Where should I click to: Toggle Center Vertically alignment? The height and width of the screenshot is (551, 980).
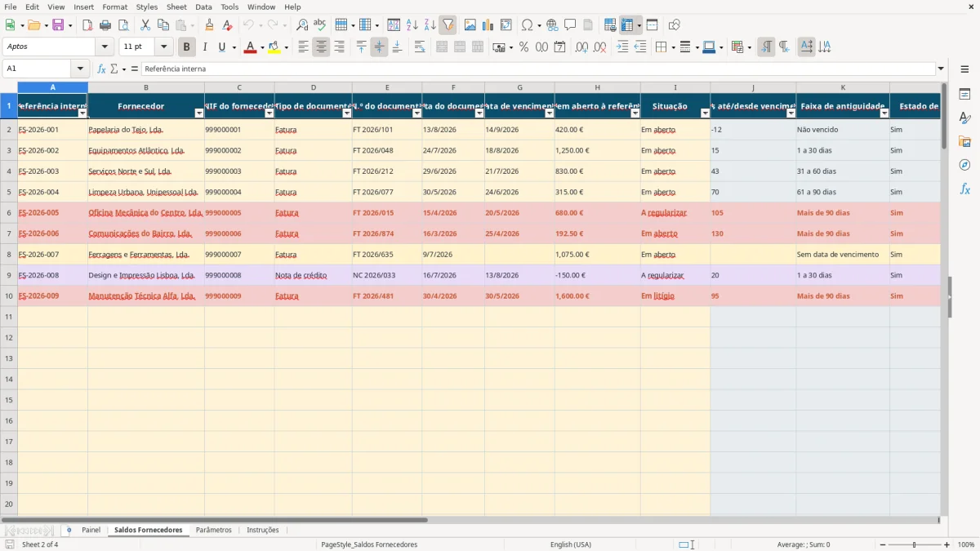coord(379,47)
